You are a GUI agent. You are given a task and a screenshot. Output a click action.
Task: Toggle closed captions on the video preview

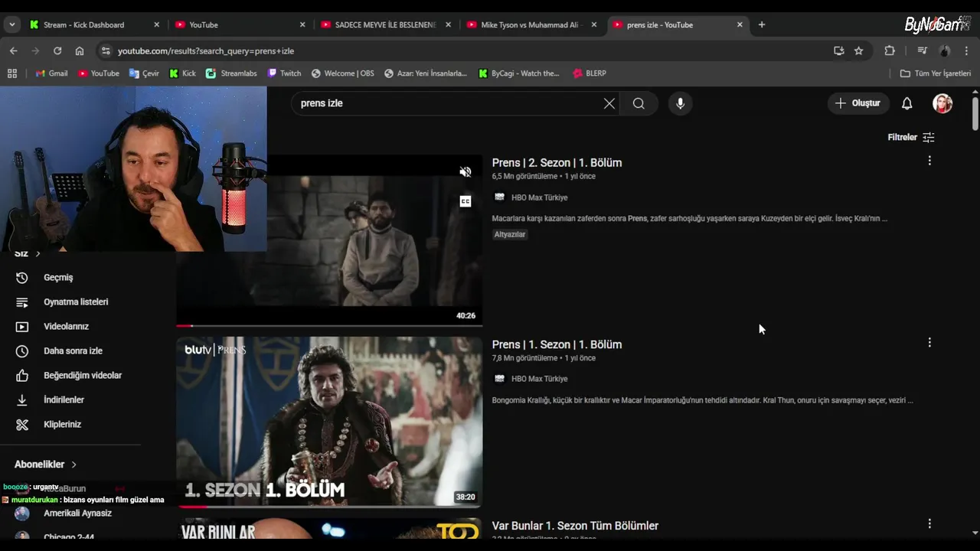465,201
